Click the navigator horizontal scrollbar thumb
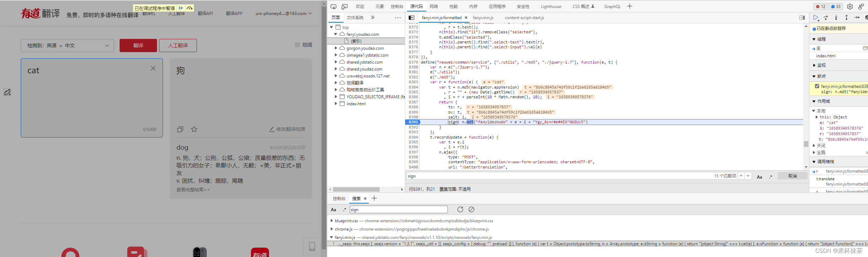868x257 pixels. point(356,189)
